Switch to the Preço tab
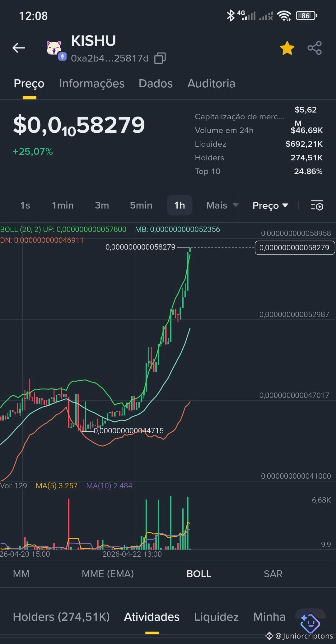Viewport: 336px width, 644px height. coord(29,84)
